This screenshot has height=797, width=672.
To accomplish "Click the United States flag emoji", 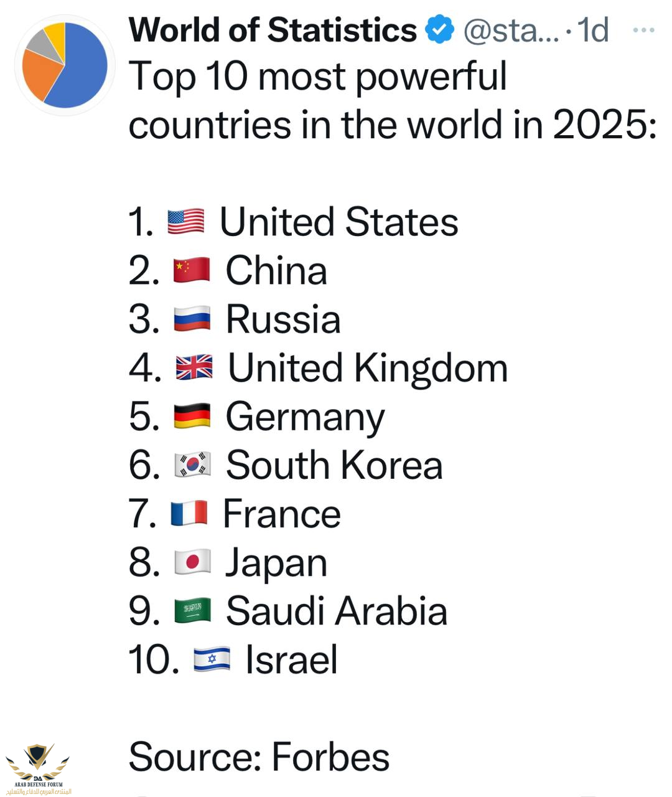I will [185, 222].
